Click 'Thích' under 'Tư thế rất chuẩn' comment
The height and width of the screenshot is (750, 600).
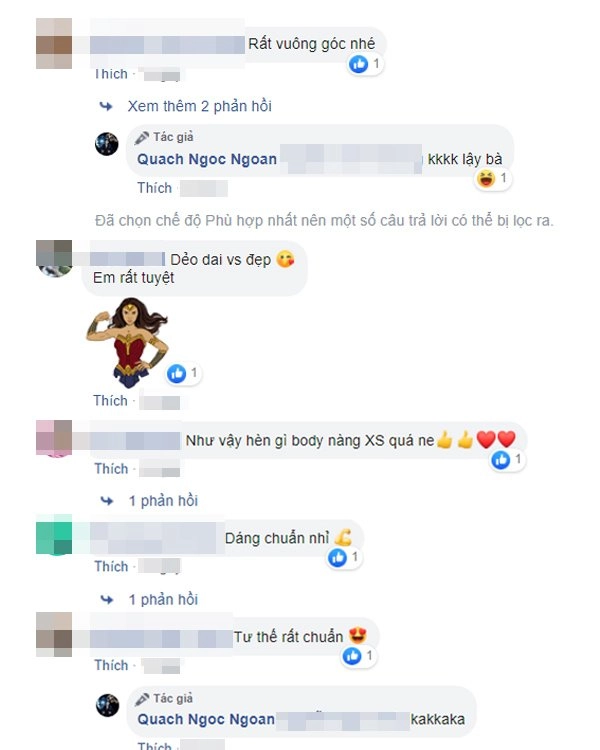[x=111, y=665]
